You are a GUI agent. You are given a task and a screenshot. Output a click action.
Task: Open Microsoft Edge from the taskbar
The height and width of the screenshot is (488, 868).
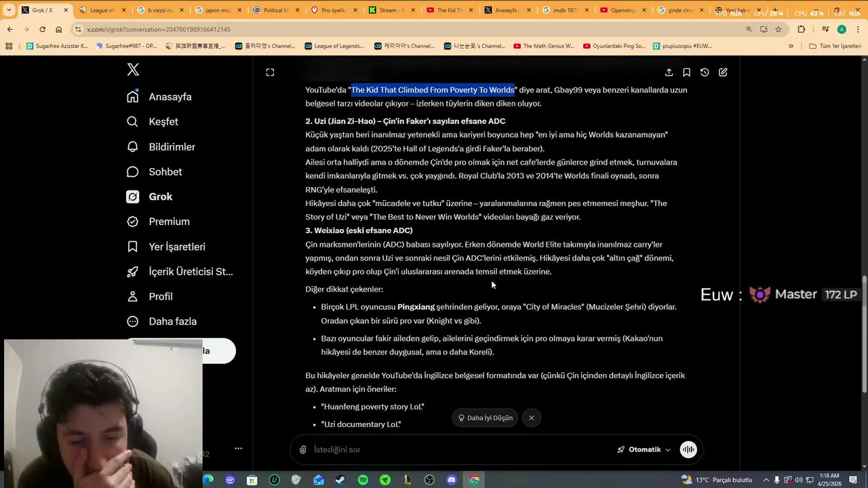208,480
